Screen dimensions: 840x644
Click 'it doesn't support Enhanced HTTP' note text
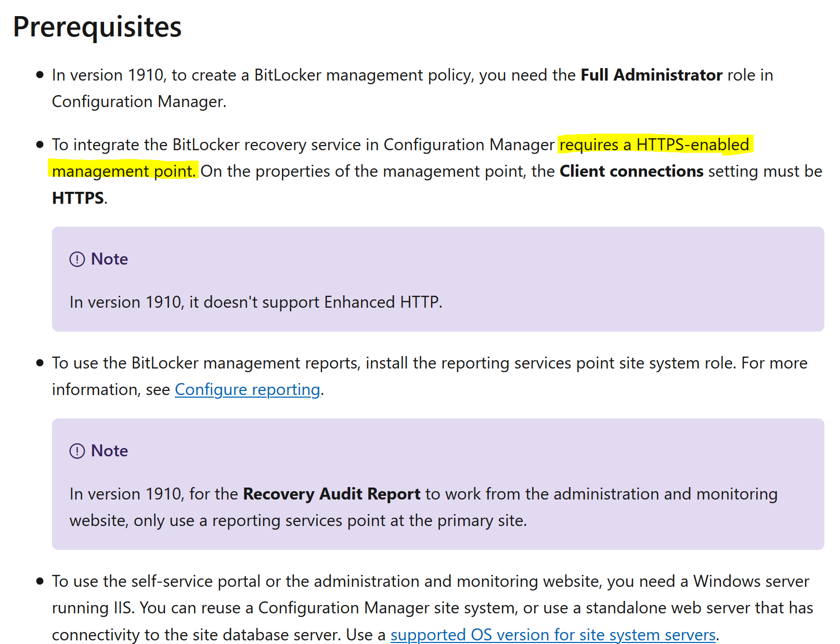pos(315,302)
